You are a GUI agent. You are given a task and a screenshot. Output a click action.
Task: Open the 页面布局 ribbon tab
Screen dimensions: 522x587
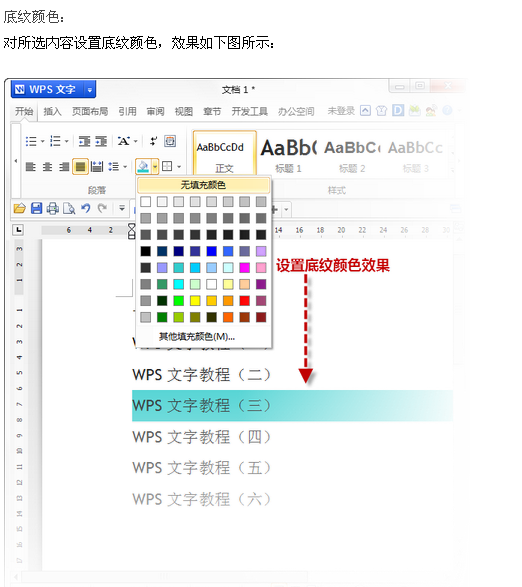pyautogui.click(x=90, y=112)
